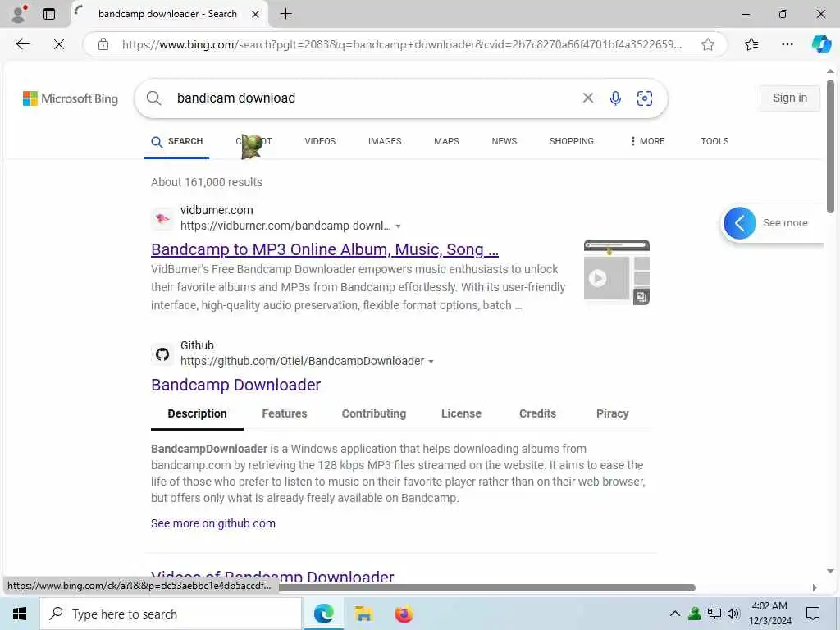Image resolution: width=840 pixels, height=630 pixels.
Task: Click the Github favicon in results
Action: coord(162,354)
